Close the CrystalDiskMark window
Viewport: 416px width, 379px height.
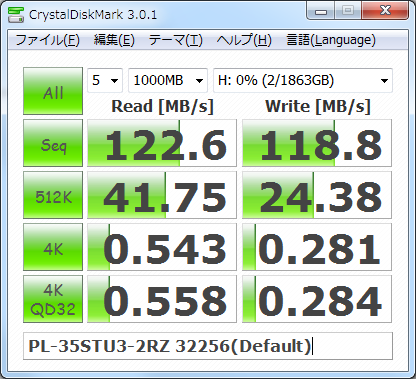point(385,11)
